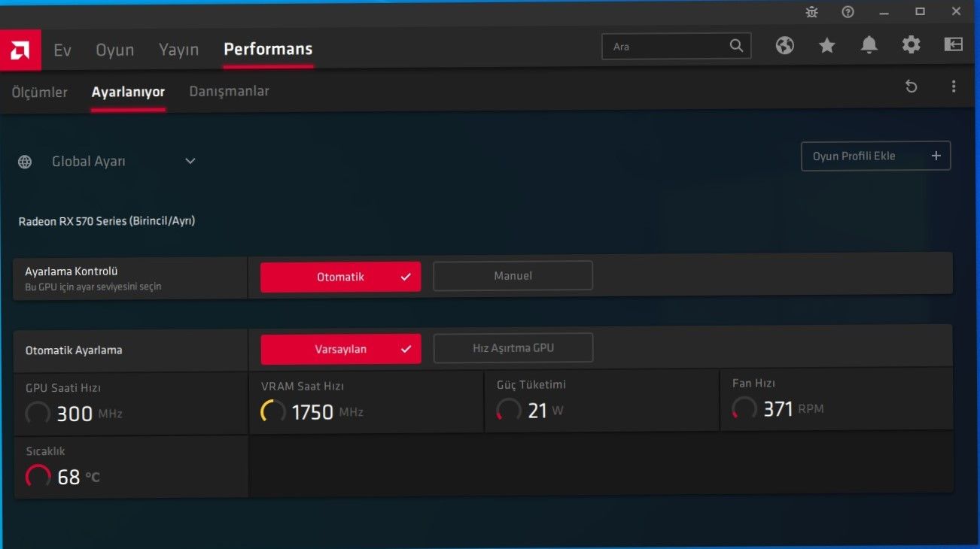Switch to the Yayın tab
The width and height of the screenshot is (980, 549).
179,50
